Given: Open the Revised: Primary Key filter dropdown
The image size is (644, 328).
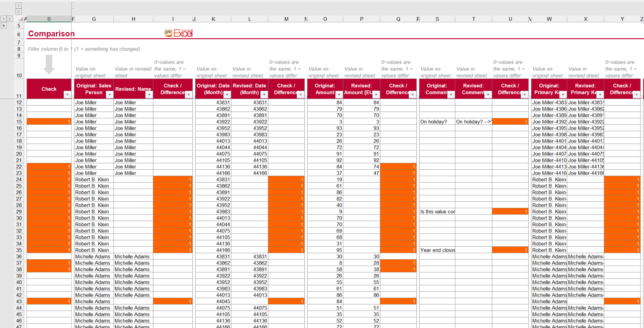Looking at the screenshot, I should click(x=600, y=95).
